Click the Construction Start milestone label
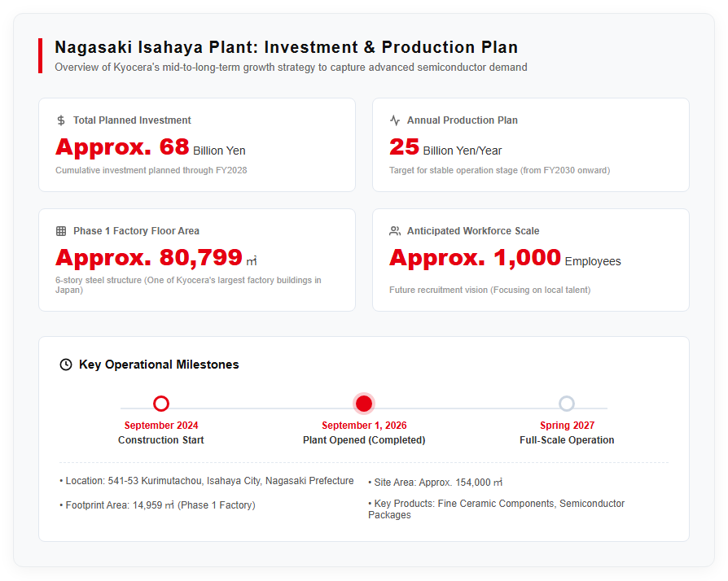This screenshot has width=728, height=581. coord(160,440)
